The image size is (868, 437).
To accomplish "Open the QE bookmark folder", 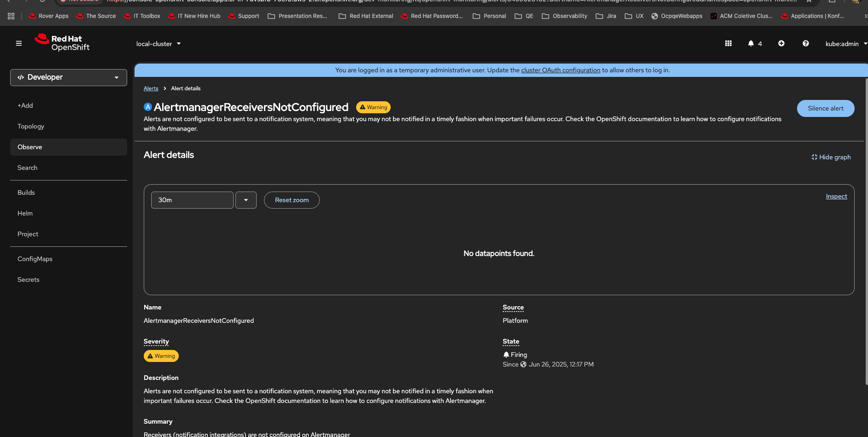I will pos(524,16).
